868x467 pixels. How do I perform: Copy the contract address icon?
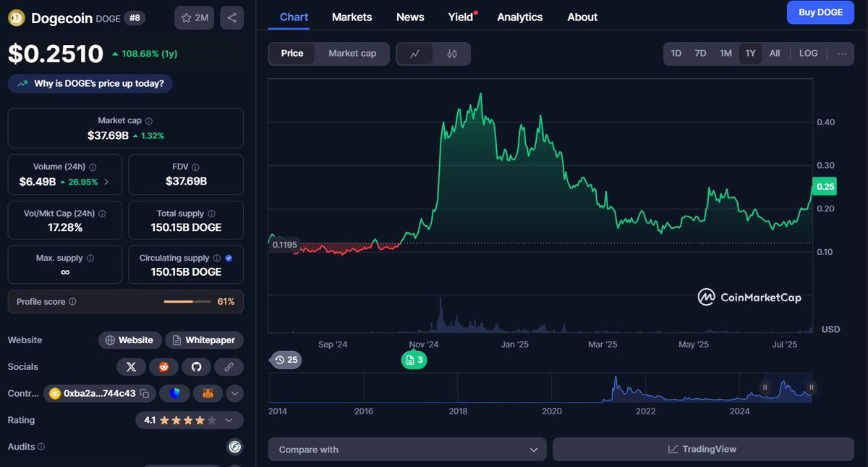tap(145, 394)
